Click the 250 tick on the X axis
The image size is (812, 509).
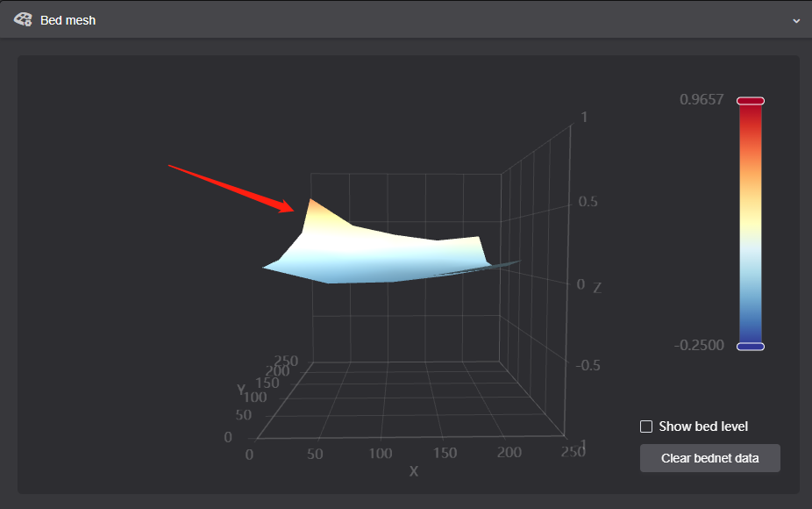pos(573,451)
